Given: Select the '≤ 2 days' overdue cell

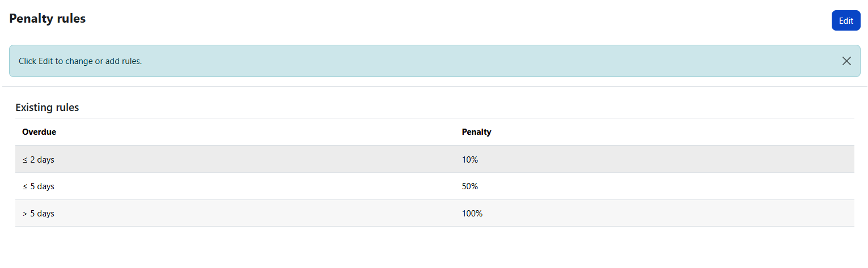Looking at the screenshot, I should (39, 160).
